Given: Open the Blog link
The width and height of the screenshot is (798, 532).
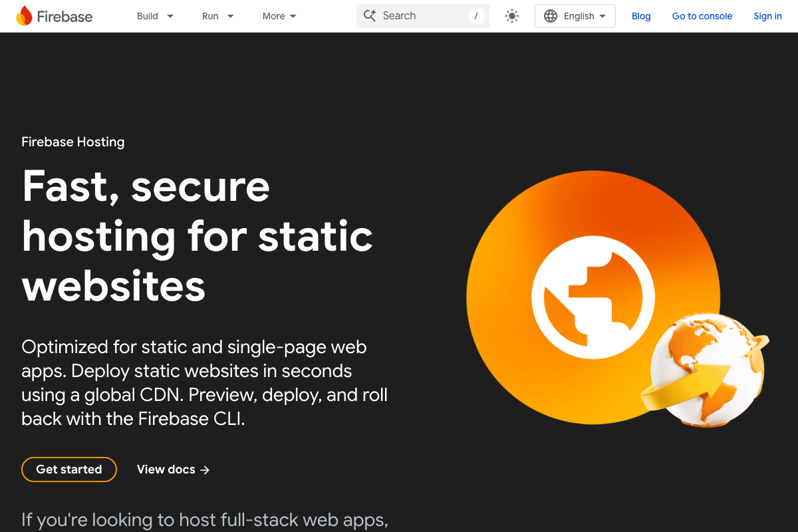Looking at the screenshot, I should click(641, 16).
